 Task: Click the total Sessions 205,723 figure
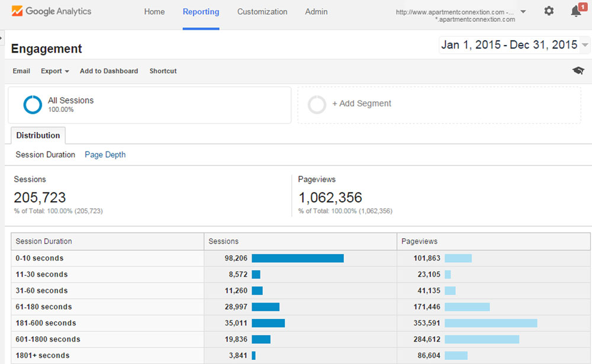(x=40, y=198)
